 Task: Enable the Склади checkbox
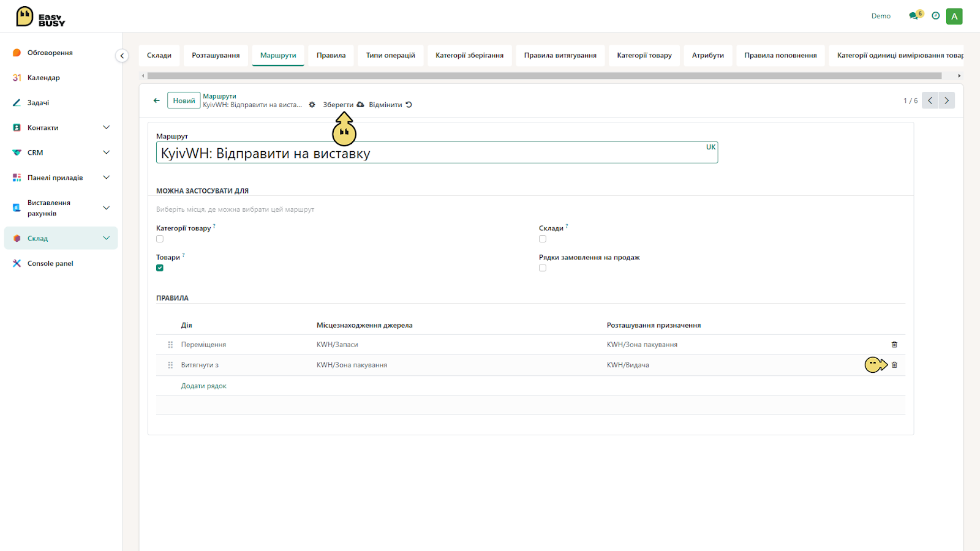click(x=543, y=239)
